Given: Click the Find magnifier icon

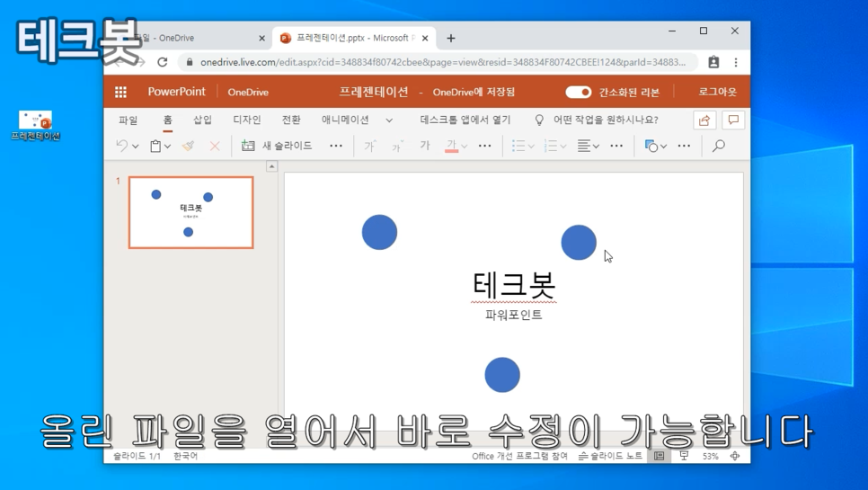Looking at the screenshot, I should [x=719, y=146].
